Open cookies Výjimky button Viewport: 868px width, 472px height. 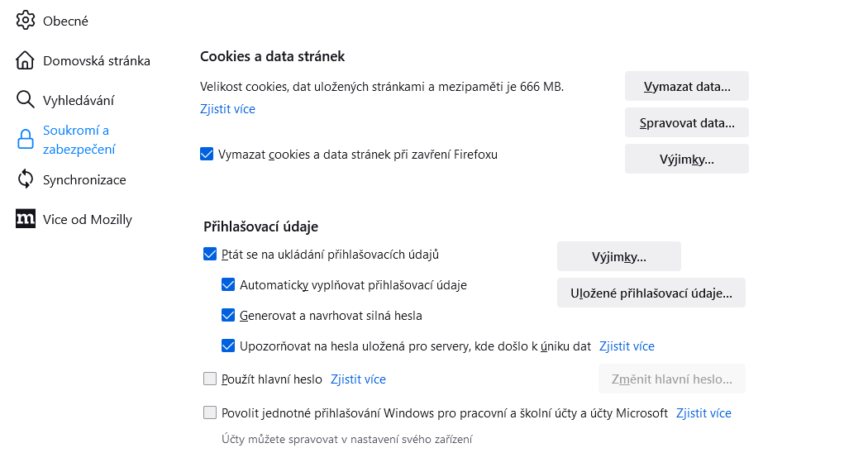coord(686,160)
